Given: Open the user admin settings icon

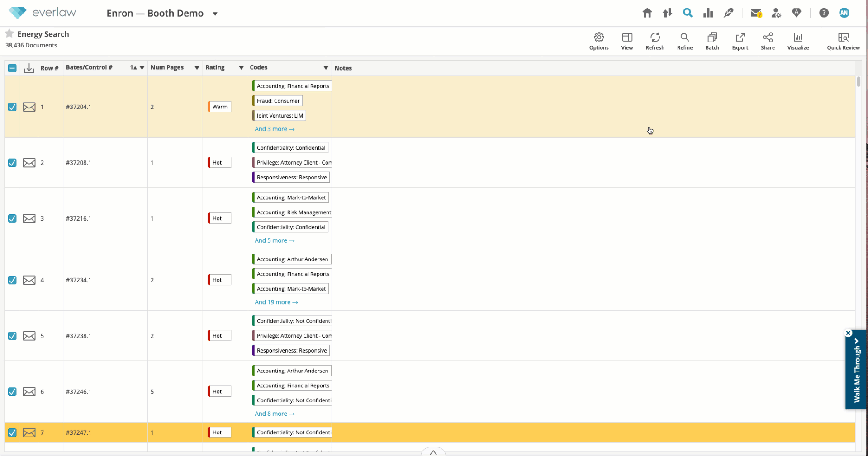Looking at the screenshot, I should (776, 13).
